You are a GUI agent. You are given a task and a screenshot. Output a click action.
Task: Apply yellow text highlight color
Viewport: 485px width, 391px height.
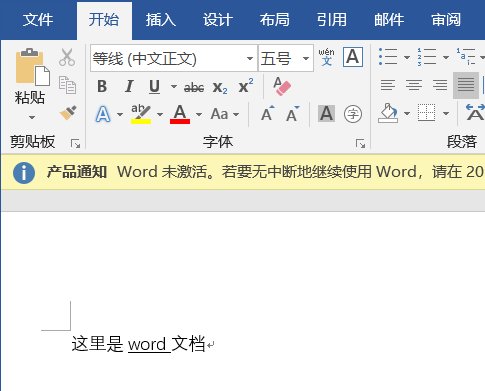click(x=141, y=114)
